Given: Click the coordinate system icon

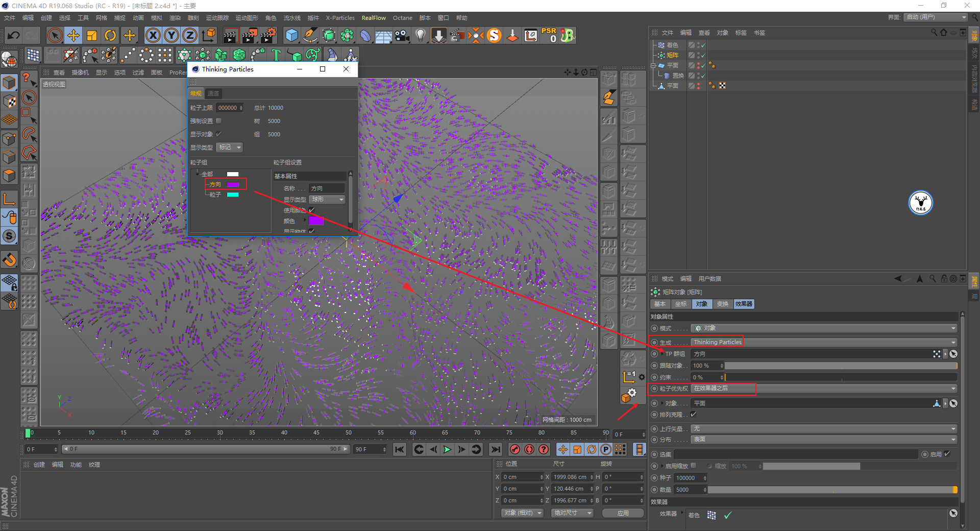Looking at the screenshot, I should 209,35.
